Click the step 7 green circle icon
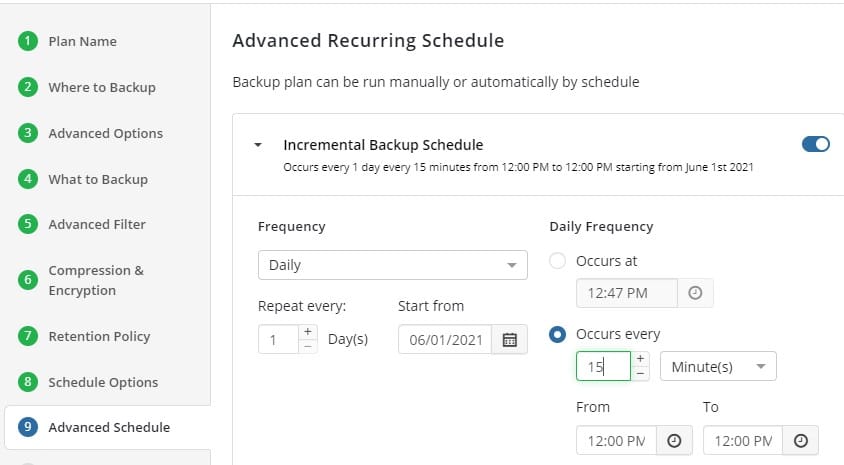This screenshot has width=844, height=465. click(x=28, y=336)
